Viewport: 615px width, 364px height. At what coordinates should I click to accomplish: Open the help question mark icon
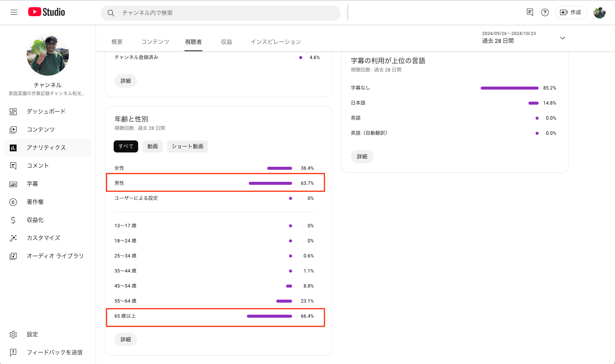[545, 12]
